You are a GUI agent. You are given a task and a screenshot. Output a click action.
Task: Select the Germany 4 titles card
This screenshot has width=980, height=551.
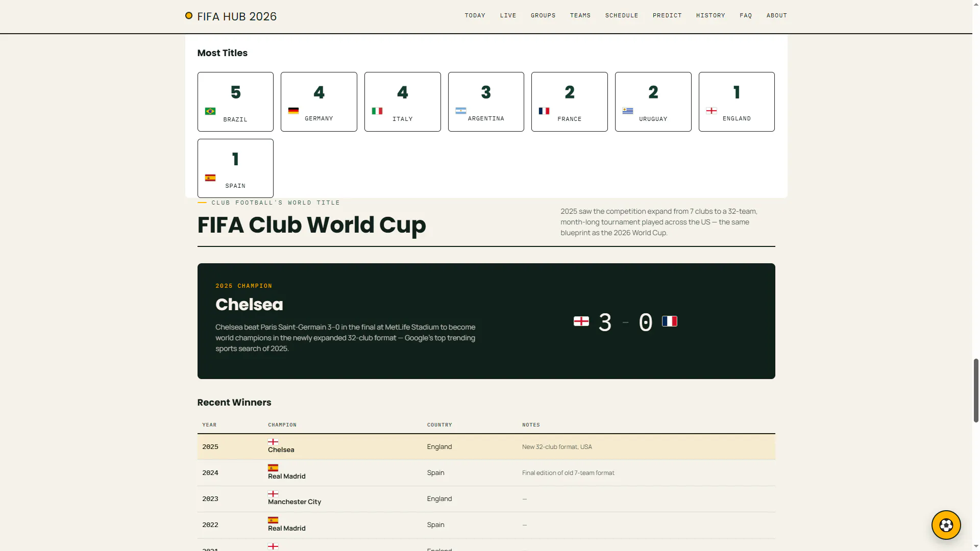point(319,102)
